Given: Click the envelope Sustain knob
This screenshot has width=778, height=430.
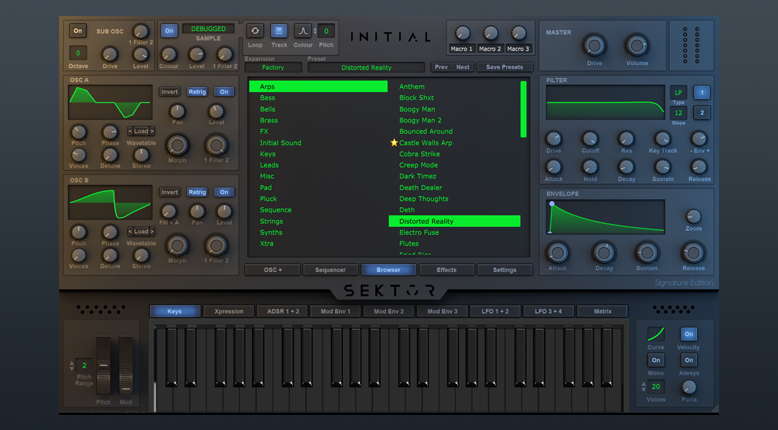Looking at the screenshot, I should click(647, 253).
